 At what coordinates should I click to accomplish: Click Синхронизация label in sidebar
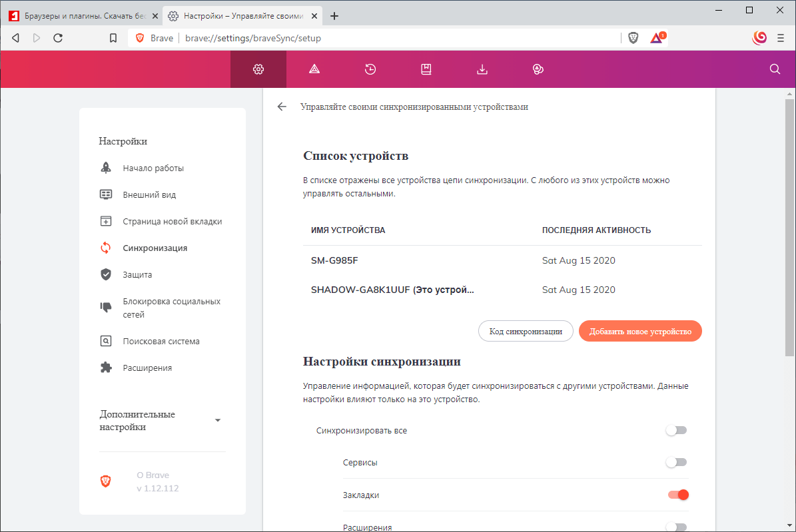point(155,248)
